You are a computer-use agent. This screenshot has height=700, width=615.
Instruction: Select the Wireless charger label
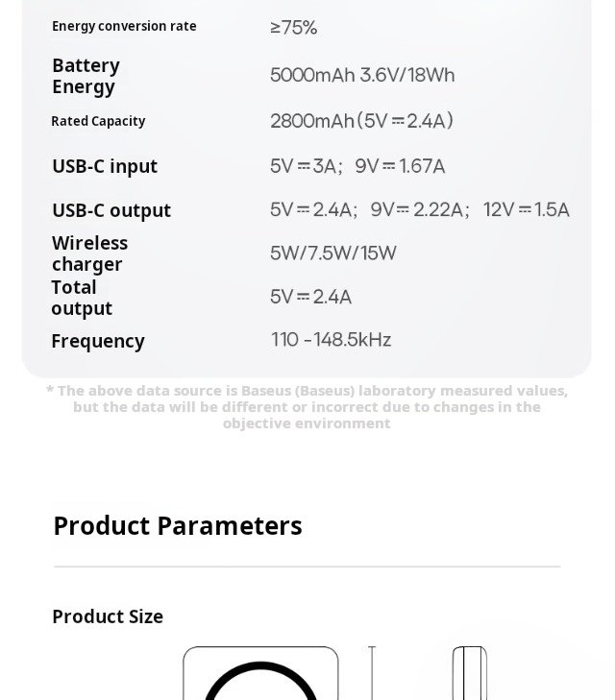click(x=89, y=253)
